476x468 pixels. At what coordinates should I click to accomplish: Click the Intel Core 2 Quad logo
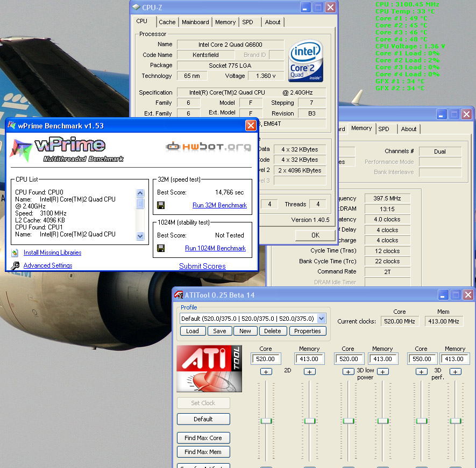click(306, 61)
